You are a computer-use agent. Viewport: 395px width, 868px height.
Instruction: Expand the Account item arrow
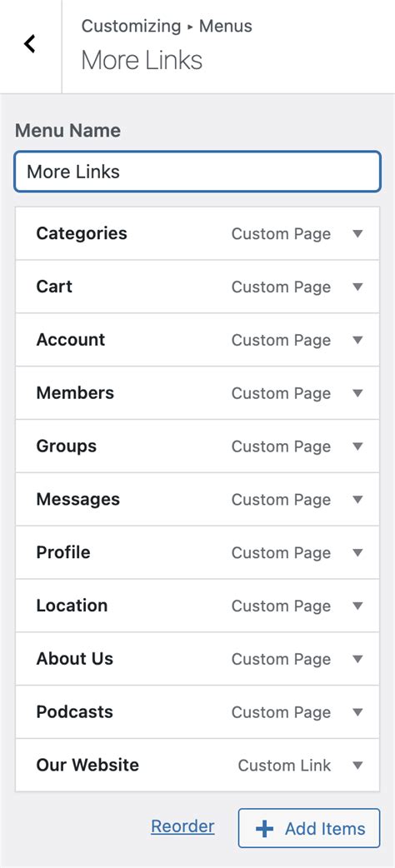357,340
